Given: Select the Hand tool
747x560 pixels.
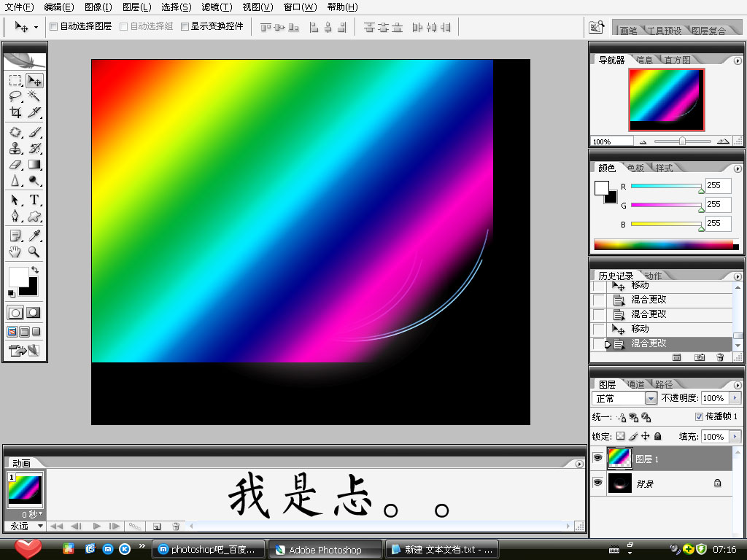Looking at the screenshot, I should click(15, 252).
